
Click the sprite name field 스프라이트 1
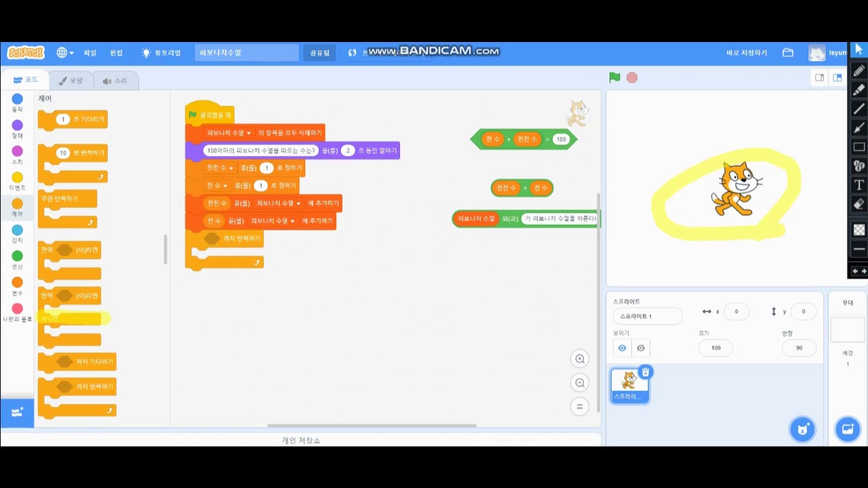648,316
